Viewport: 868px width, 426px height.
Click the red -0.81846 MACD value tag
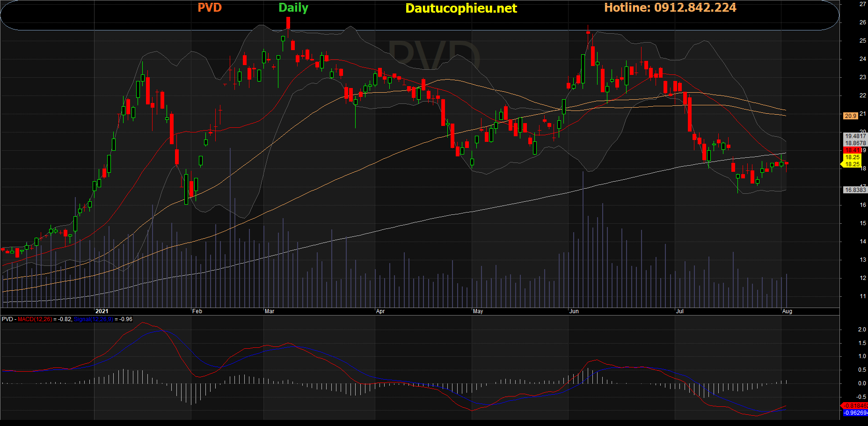855,405
